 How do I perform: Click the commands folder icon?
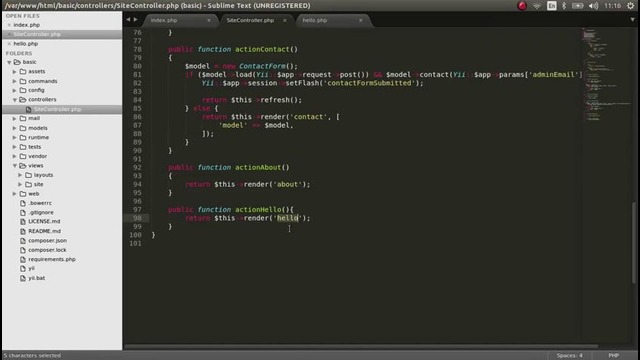[x=23, y=81]
